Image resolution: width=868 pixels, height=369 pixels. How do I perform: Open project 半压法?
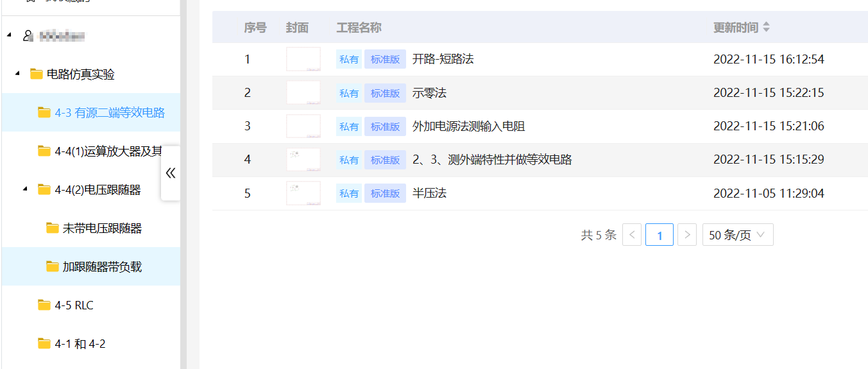[429, 193]
